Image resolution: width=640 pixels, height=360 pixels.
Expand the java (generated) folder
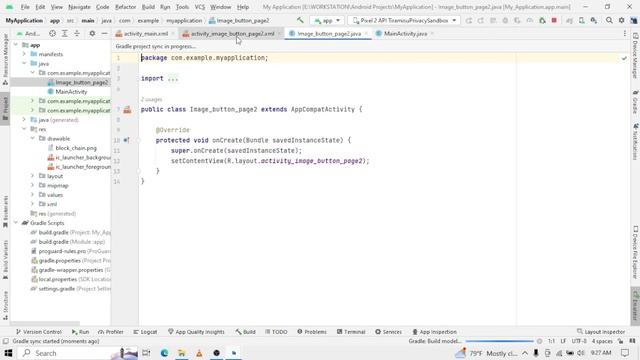24,120
